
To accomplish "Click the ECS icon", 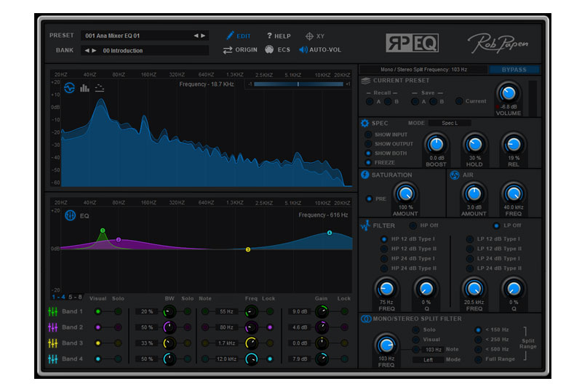I will click(269, 50).
